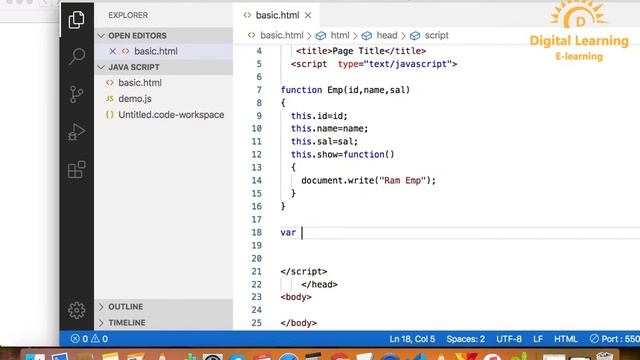This screenshot has width=640, height=360.
Task: Change indentation via Spaces: 2
Action: click(465, 339)
